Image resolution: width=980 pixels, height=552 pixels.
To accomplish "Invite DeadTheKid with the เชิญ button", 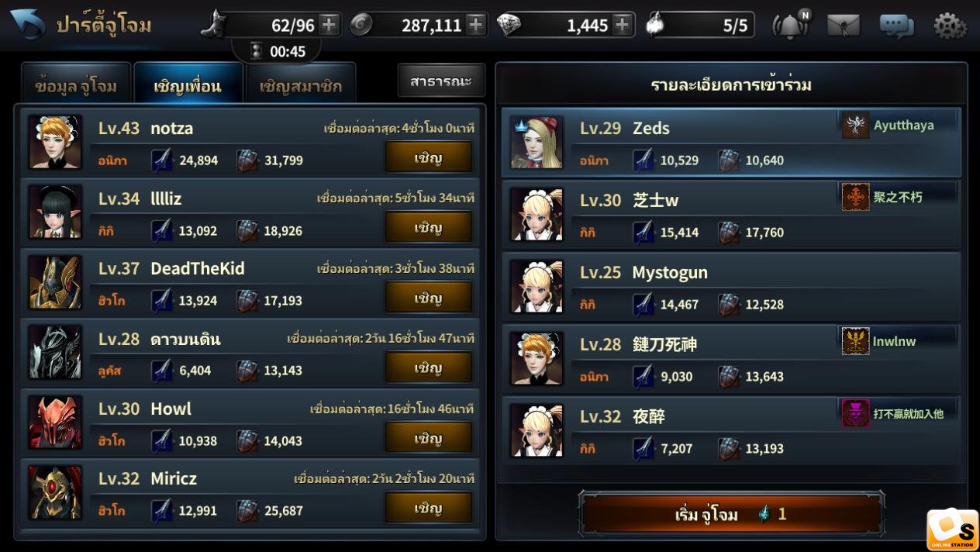I will pyautogui.click(x=428, y=298).
